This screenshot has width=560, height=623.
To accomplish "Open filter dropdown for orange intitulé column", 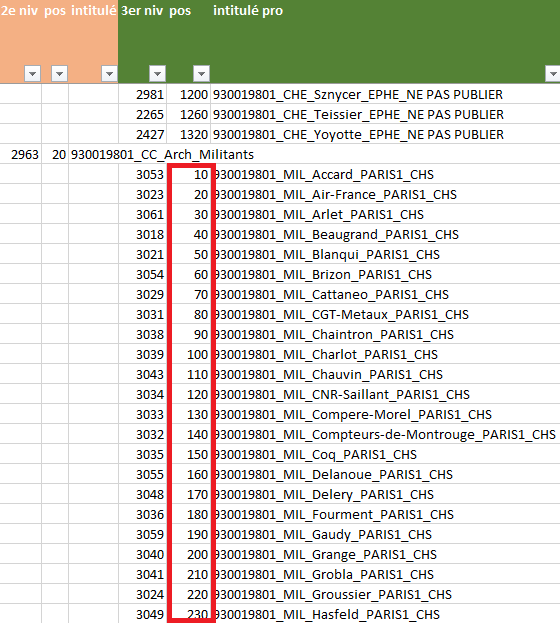I will coord(109,74).
